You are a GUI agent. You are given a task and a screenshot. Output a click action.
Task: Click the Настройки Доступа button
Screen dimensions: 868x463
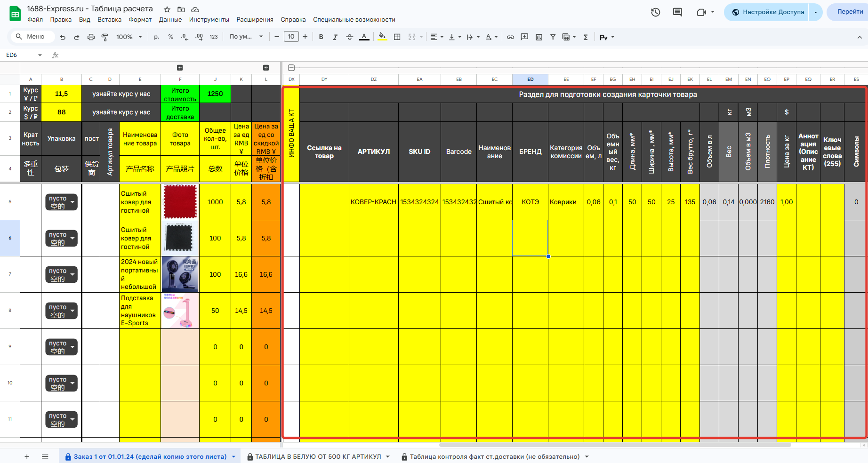(768, 12)
